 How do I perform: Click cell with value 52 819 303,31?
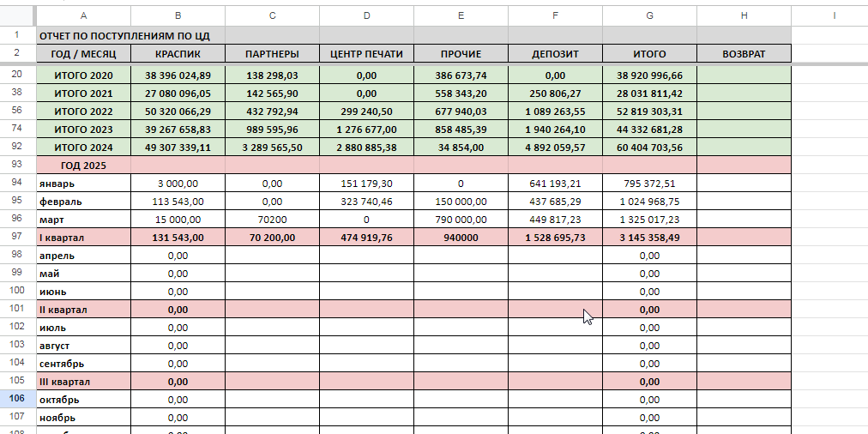(x=649, y=112)
